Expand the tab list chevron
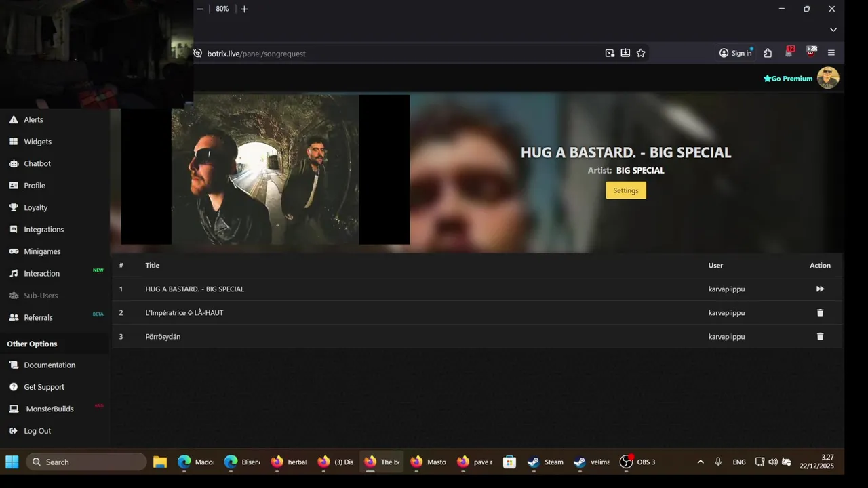 coord(833,30)
